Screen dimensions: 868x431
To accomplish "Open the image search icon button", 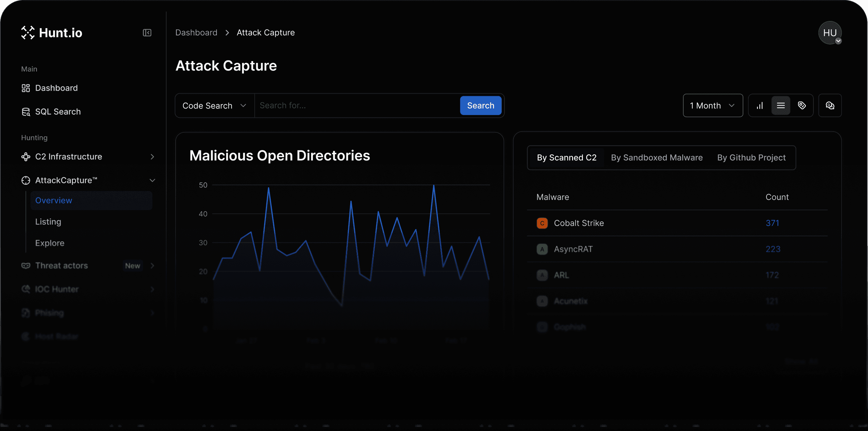I will pyautogui.click(x=830, y=106).
